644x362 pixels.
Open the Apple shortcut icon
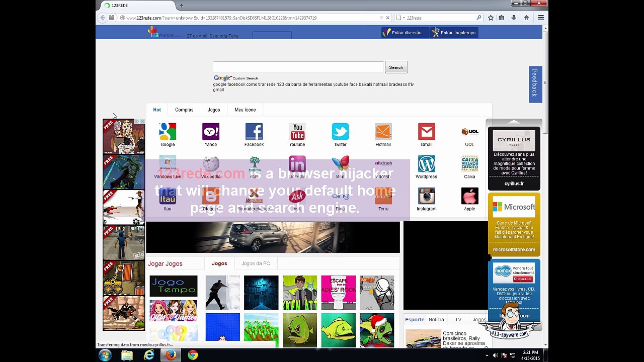(x=469, y=196)
